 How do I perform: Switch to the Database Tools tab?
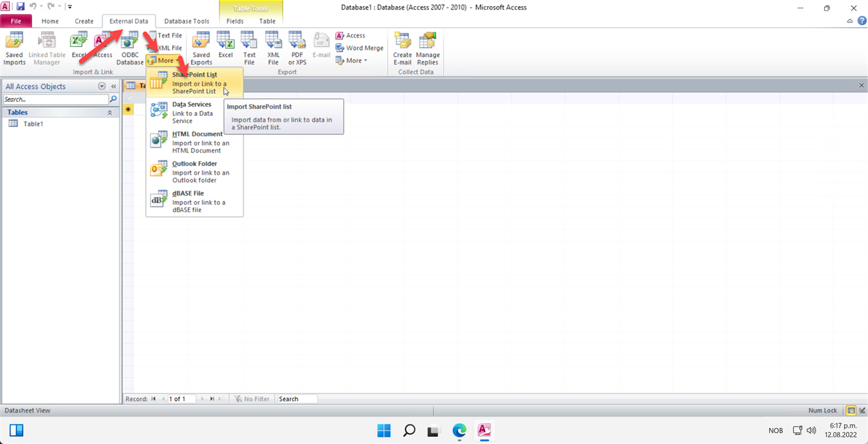186,21
